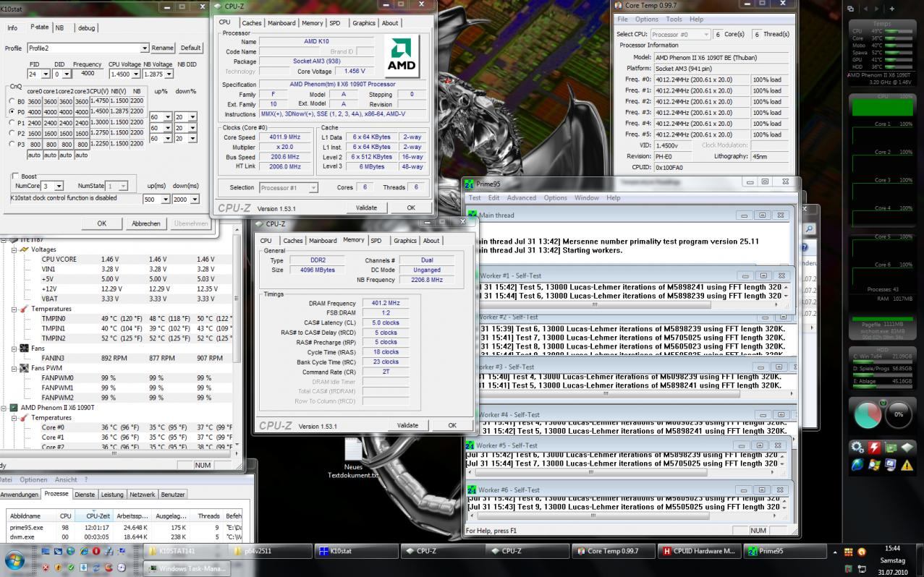924x577 pixels.
Task: Open the globe quick launch icon
Action: (x=70, y=551)
